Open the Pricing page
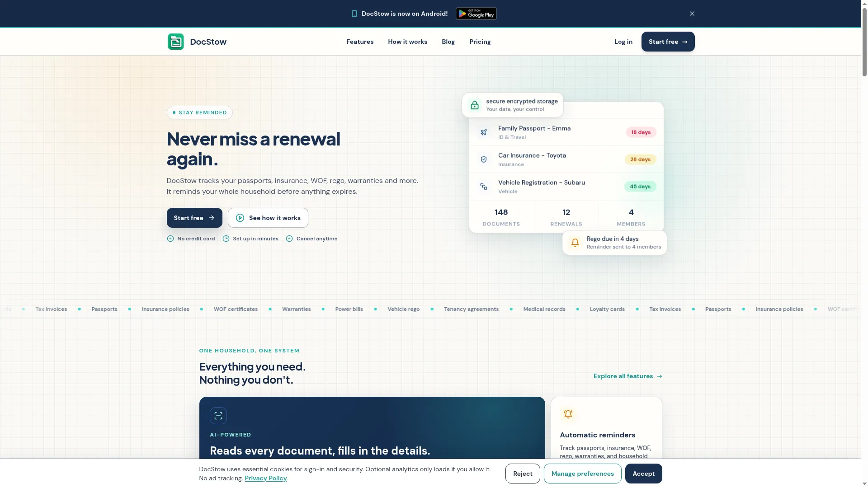This screenshot has width=868, height=488. coord(480,42)
